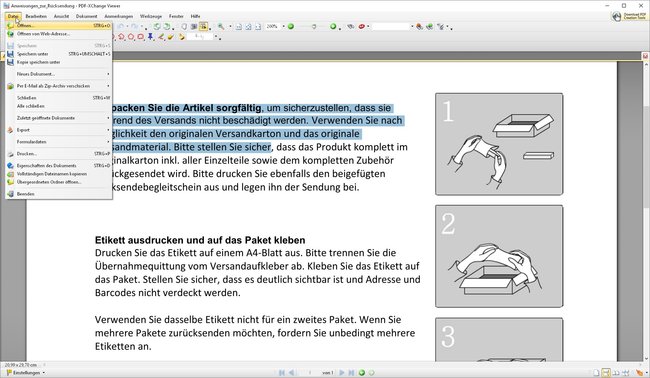Screen dimensions: 650x378
Task: Click the fit width page icon
Action: click(258, 27)
